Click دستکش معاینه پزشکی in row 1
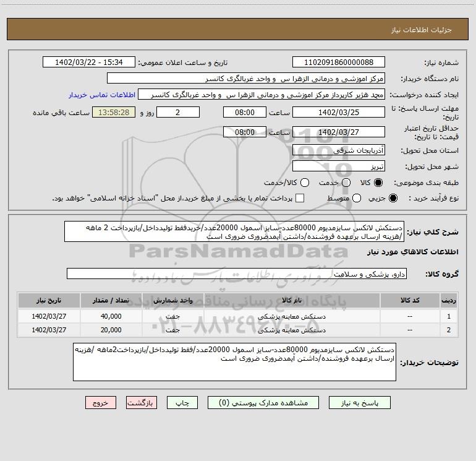476x461 pixels. click(x=292, y=316)
